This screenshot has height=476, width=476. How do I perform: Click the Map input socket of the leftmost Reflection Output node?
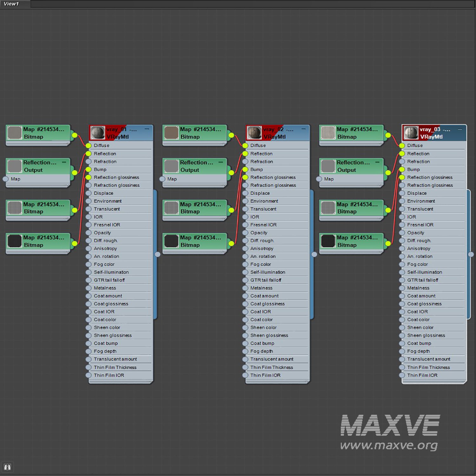click(5, 179)
